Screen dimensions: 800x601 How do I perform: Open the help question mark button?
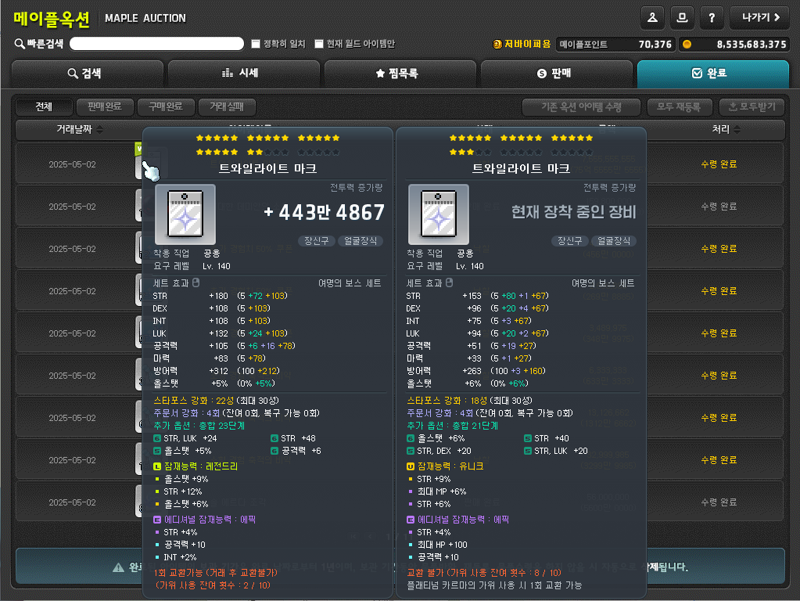pyautogui.click(x=711, y=18)
